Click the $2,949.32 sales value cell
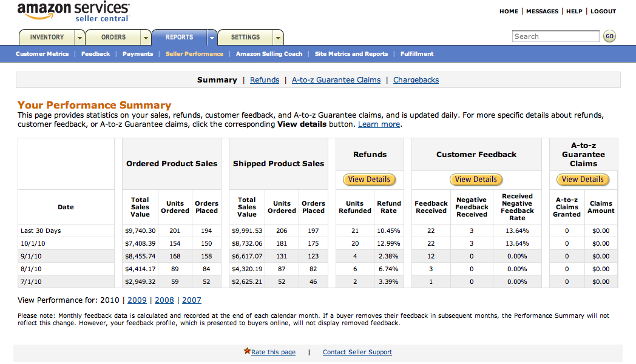The image size is (636, 364). [140, 281]
